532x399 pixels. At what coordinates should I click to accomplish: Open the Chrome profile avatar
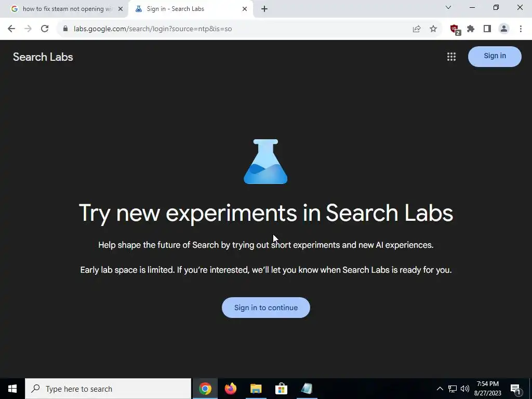click(x=504, y=29)
